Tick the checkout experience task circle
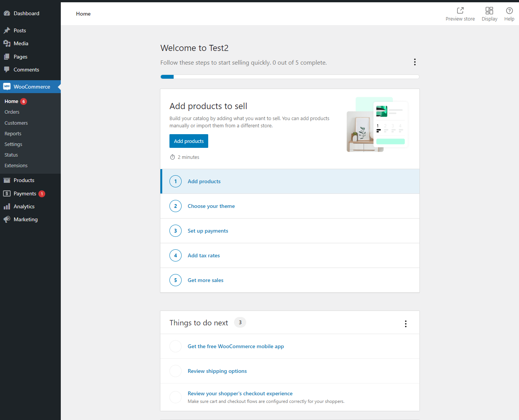The width and height of the screenshot is (519, 420). tap(176, 397)
